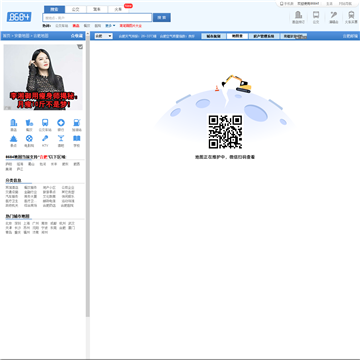Open the train tickets icon in header
This screenshot has width=360, height=360.
(x=351, y=15)
